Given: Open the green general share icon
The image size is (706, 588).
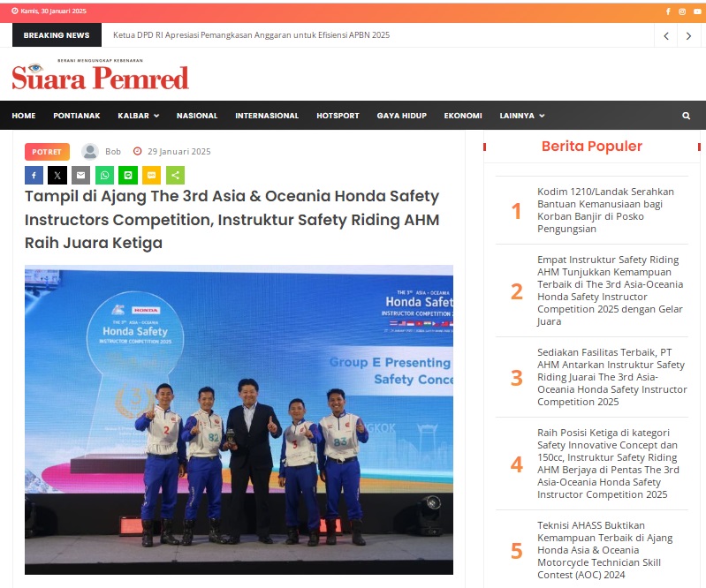Looking at the screenshot, I should point(175,176).
